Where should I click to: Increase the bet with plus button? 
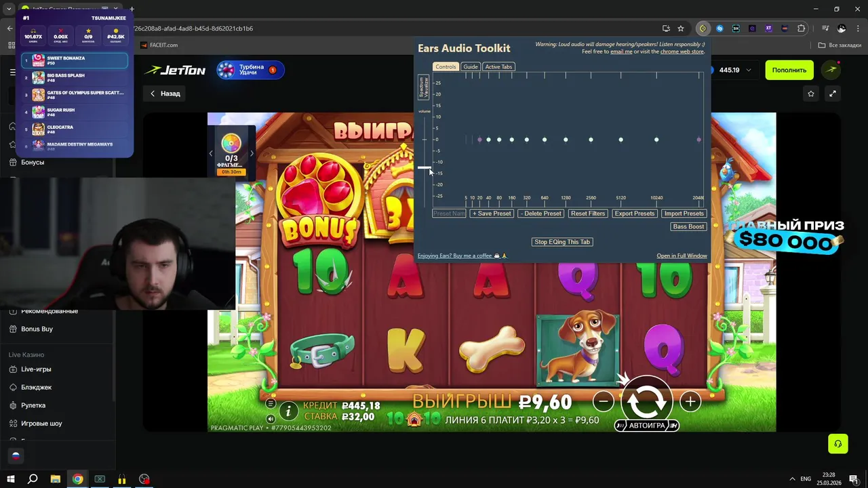point(690,401)
